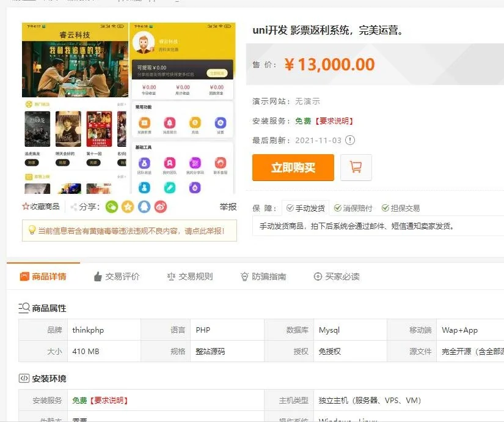The image size is (504, 422).
Task: Click the lightbulb icon in report notice
Action: point(32,231)
